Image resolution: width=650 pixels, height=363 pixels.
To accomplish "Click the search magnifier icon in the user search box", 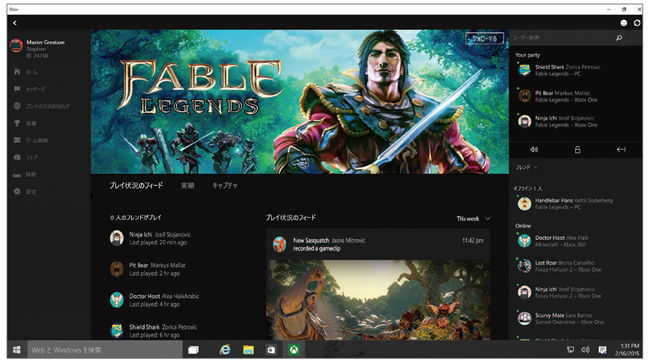I will (x=619, y=38).
